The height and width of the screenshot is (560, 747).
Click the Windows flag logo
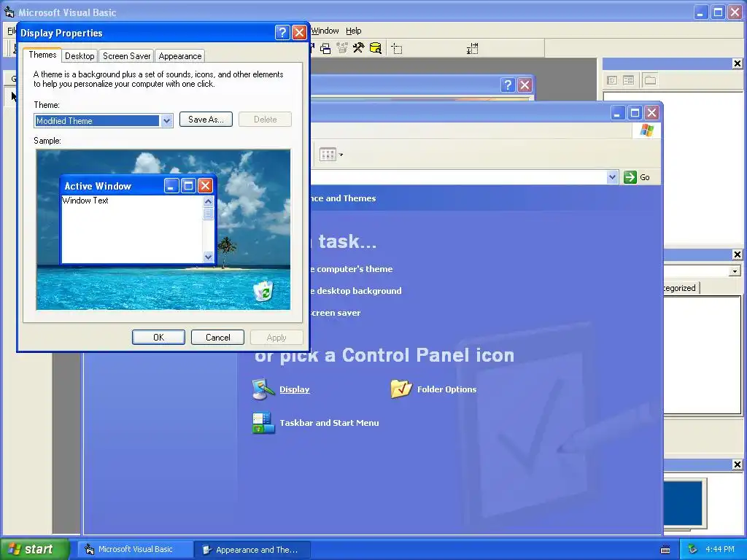pos(647,130)
